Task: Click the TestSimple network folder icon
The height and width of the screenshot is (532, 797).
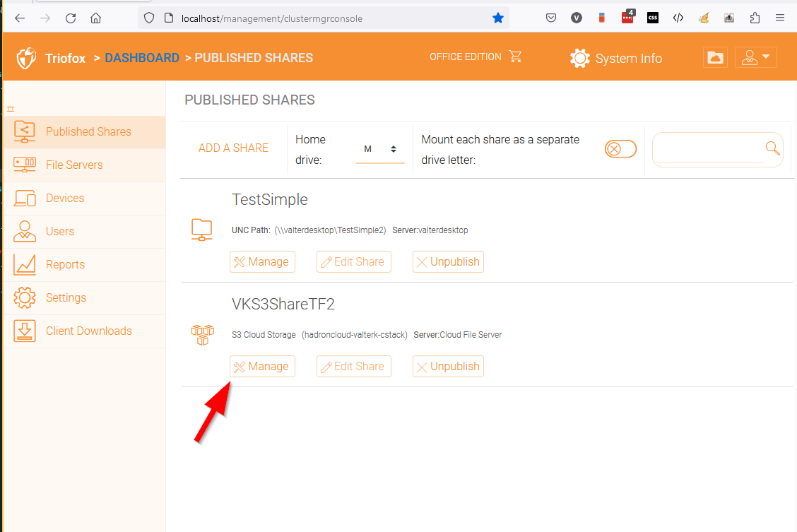Action: [202, 230]
